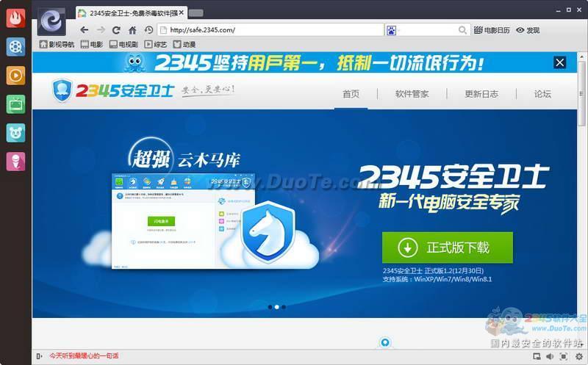Open the film reel sidebar icon
588x365 pixels.
[x=15, y=47]
